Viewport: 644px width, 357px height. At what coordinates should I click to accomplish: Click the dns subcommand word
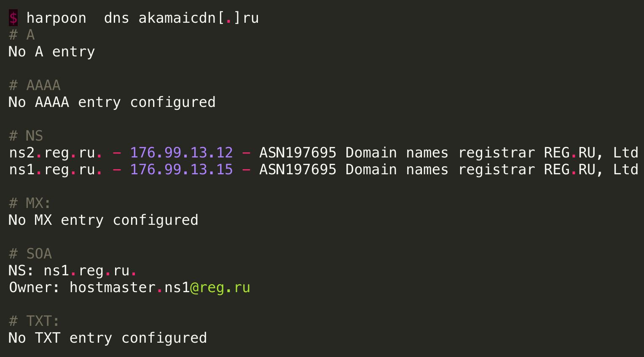pos(116,18)
